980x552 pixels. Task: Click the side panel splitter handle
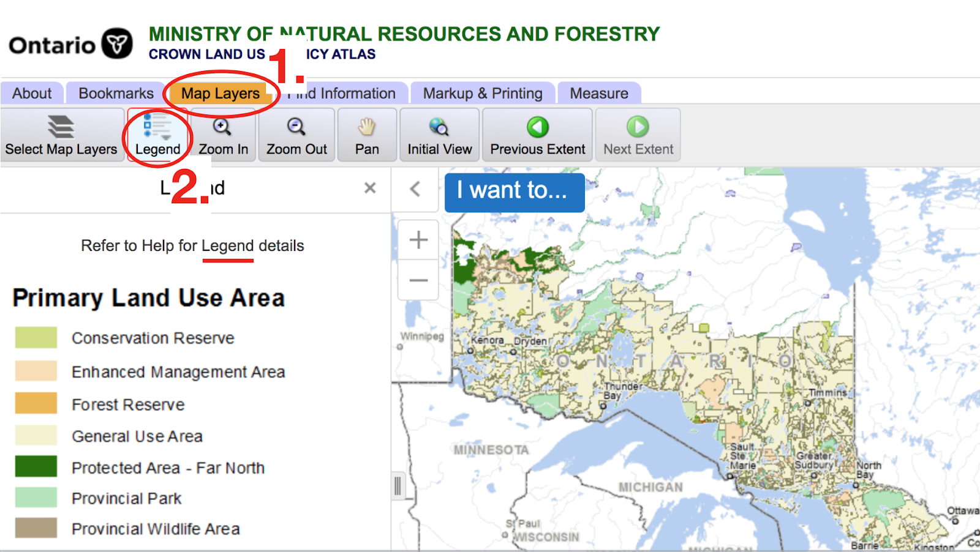tap(398, 487)
